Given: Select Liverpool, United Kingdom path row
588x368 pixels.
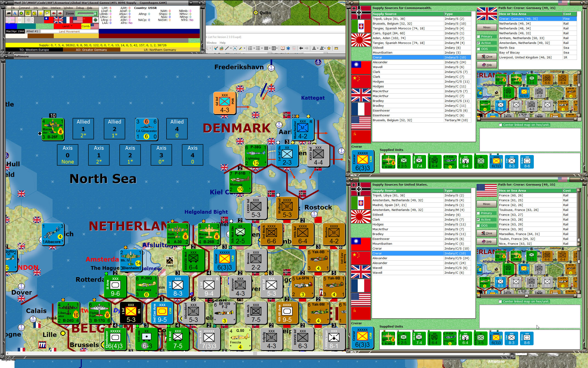Looking at the screenshot, I should [538, 57].
